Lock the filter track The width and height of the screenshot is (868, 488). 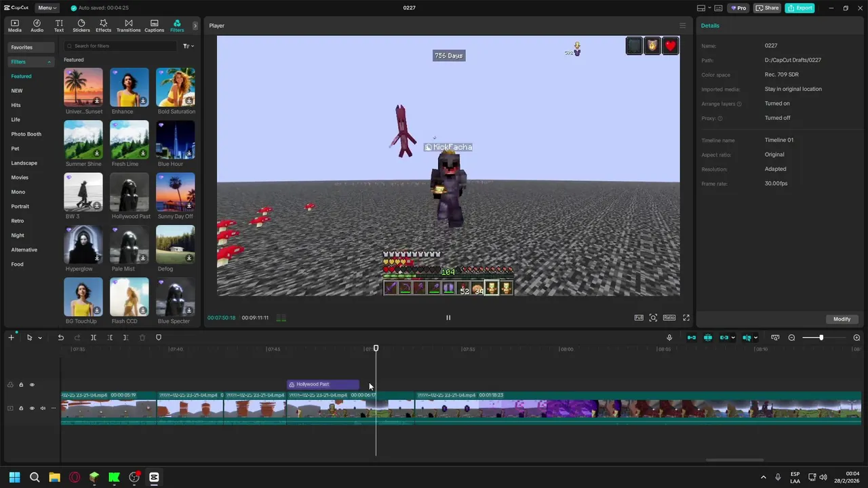pos(21,385)
